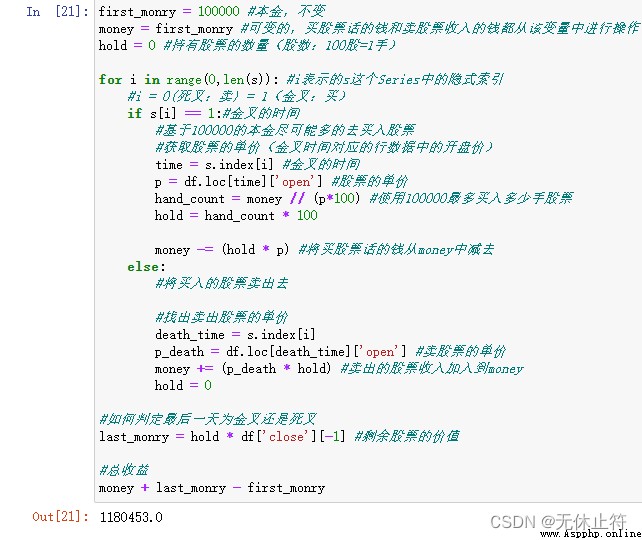
Task: Click the line 'time = s.index[i]'
Action: [x=214, y=165]
